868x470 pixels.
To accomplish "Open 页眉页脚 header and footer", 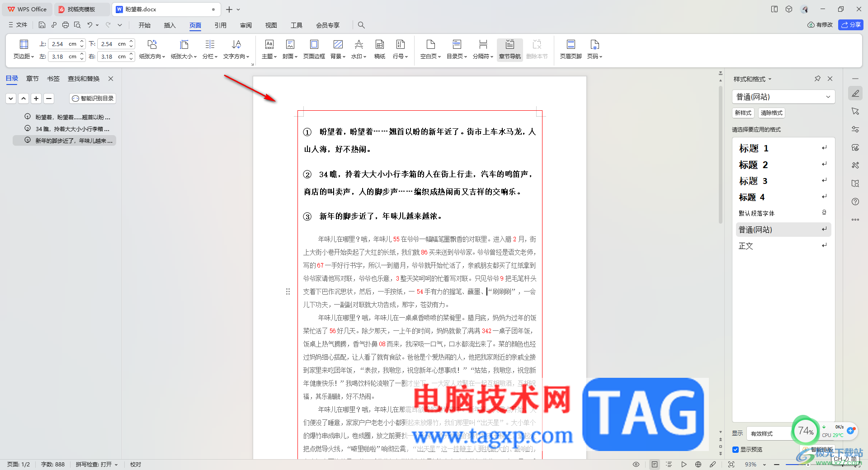I will point(571,49).
